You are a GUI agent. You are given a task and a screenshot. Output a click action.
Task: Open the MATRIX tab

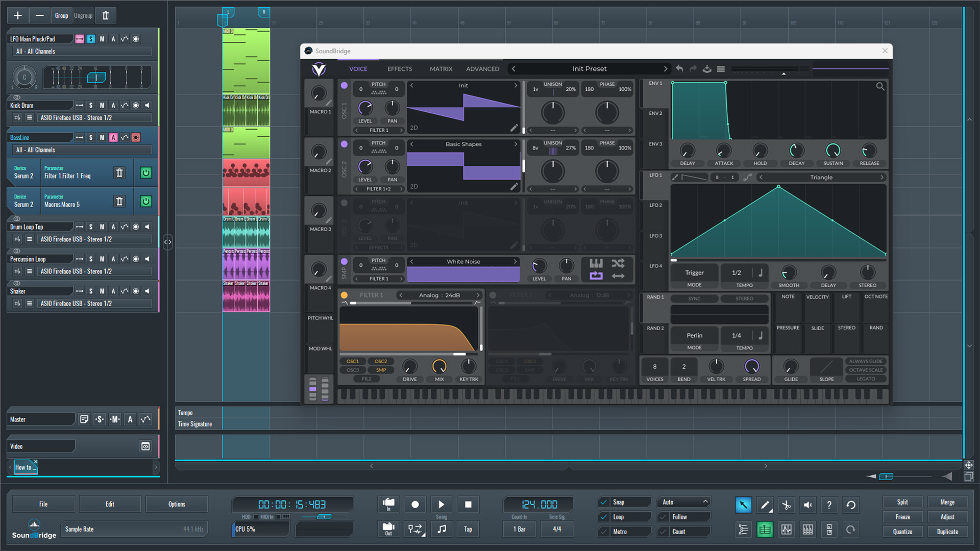(x=441, y=69)
